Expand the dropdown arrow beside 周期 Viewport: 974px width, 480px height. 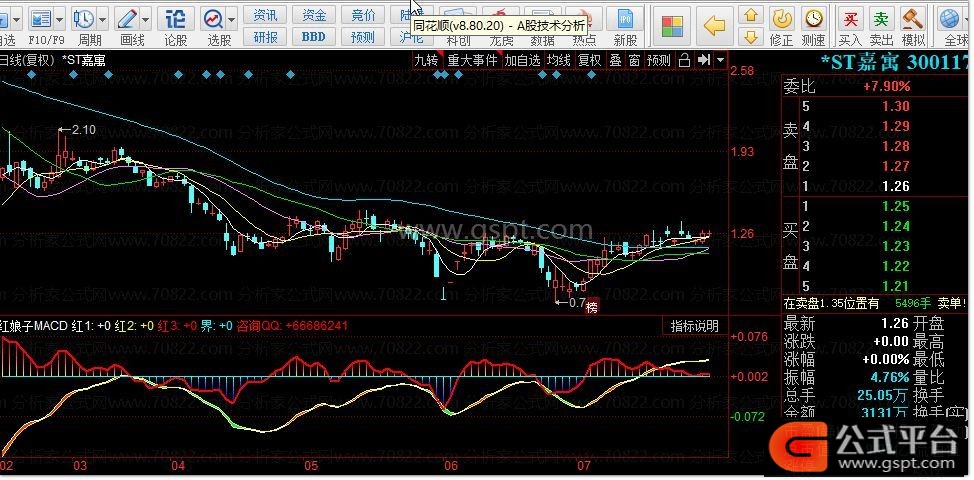coord(101,19)
